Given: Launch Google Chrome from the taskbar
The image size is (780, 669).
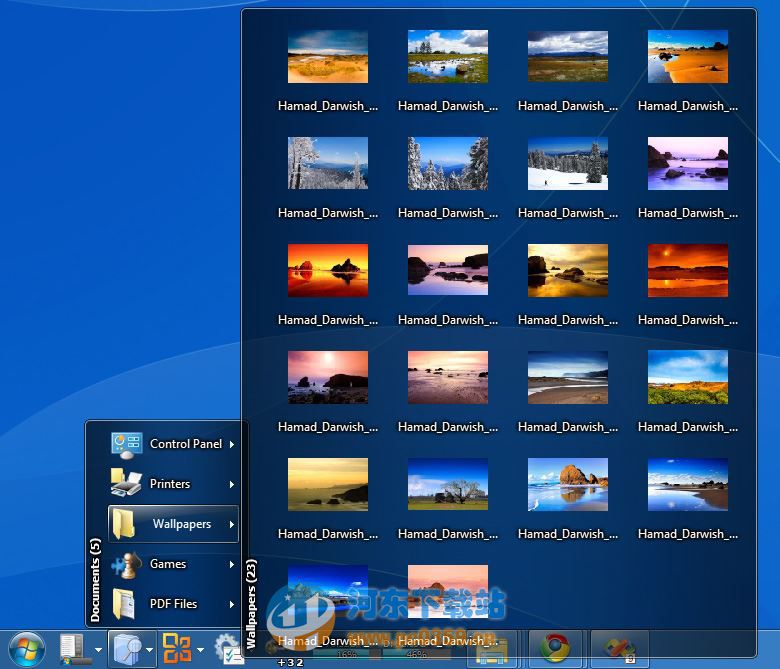Looking at the screenshot, I should [x=555, y=649].
